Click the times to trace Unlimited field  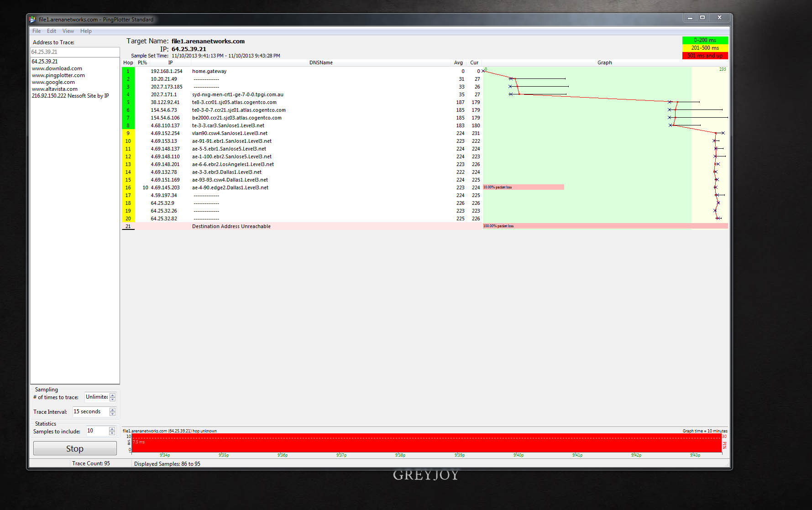point(97,397)
